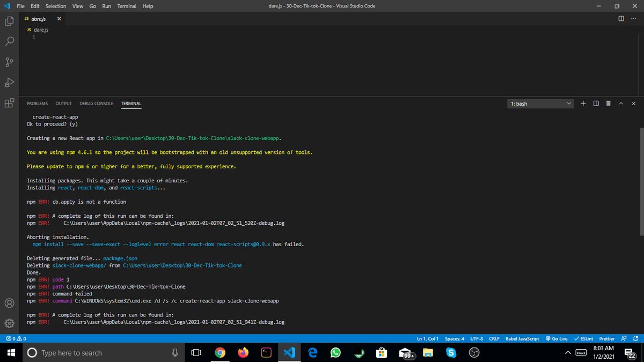
Task: Click the terminal scrollbar thumb
Action: point(641,181)
